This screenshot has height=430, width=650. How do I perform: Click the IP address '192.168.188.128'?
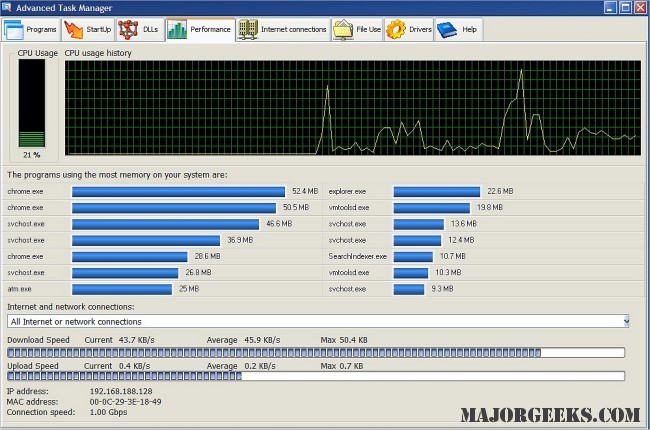121,391
